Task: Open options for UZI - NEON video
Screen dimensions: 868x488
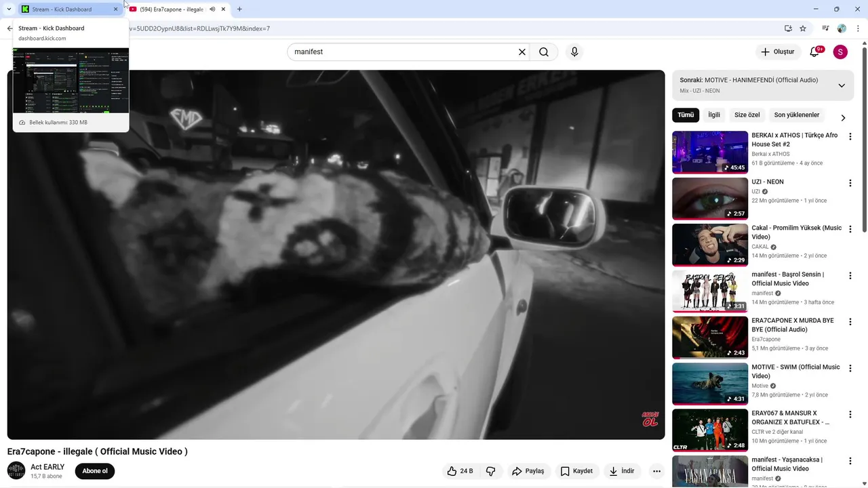Action: click(850, 183)
